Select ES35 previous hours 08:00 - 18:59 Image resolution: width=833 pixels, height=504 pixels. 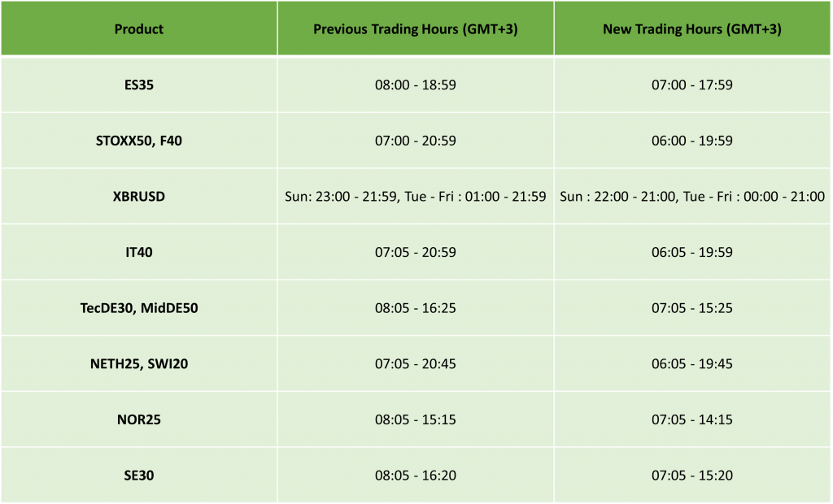[x=416, y=85]
